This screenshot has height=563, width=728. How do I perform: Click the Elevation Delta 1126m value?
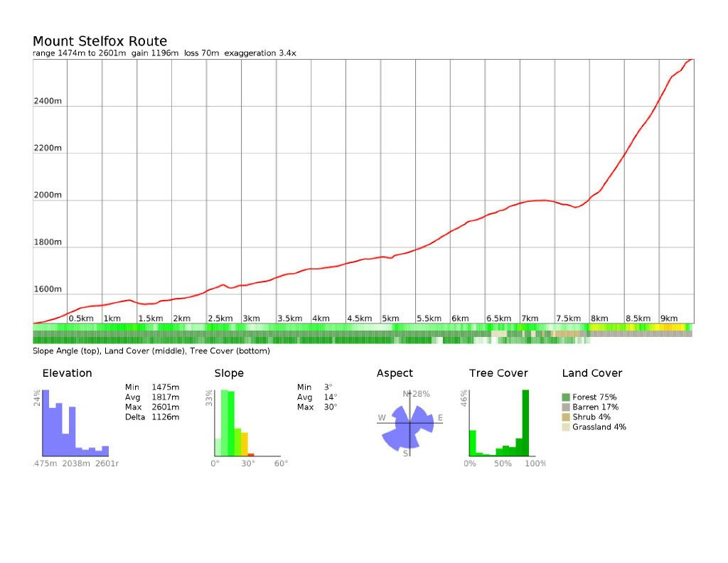pos(165,417)
